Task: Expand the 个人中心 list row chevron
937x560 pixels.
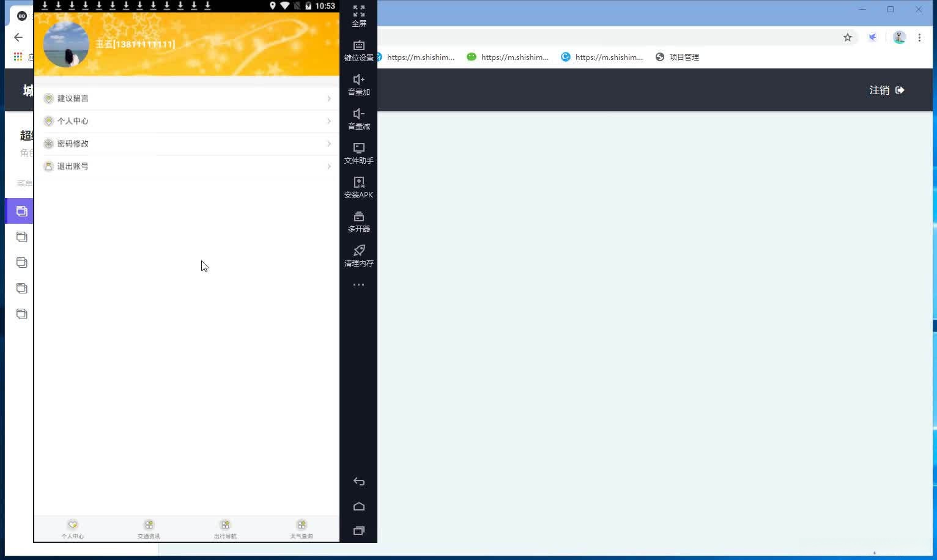Action: coord(329,121)
